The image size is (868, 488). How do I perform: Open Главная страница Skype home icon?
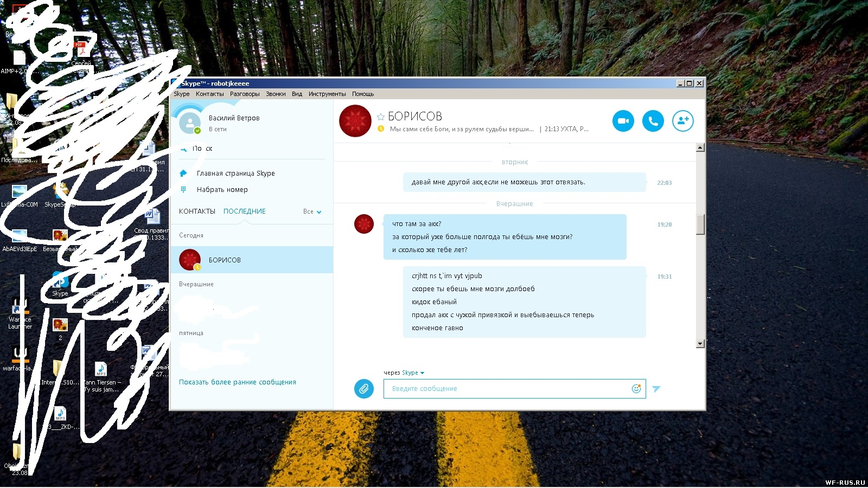[x=183, y=174]
